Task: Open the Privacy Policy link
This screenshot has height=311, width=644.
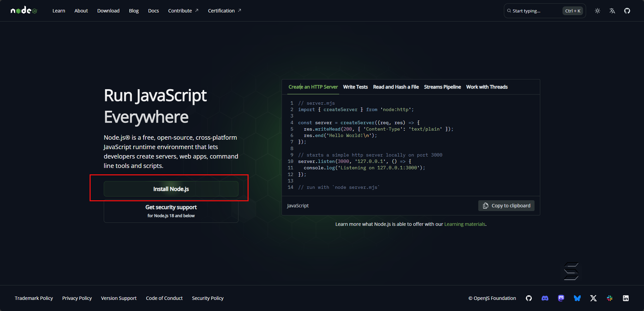Action: (77, 298)
